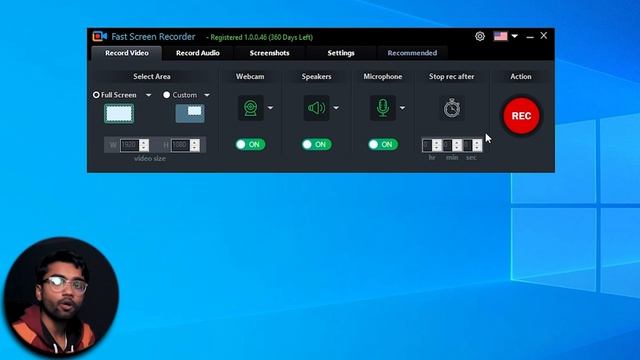Viewport: 640px width, 360px height.
Task: Click the Registered 1.0.0.46 status text
Action: pyautogui.click(x=260, y=37)
